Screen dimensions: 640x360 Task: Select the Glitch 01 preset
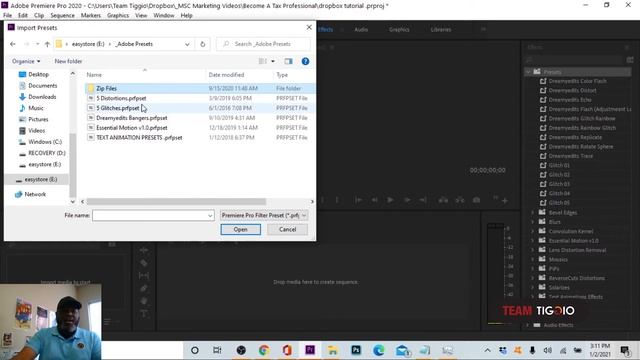[x=559, y=166]
